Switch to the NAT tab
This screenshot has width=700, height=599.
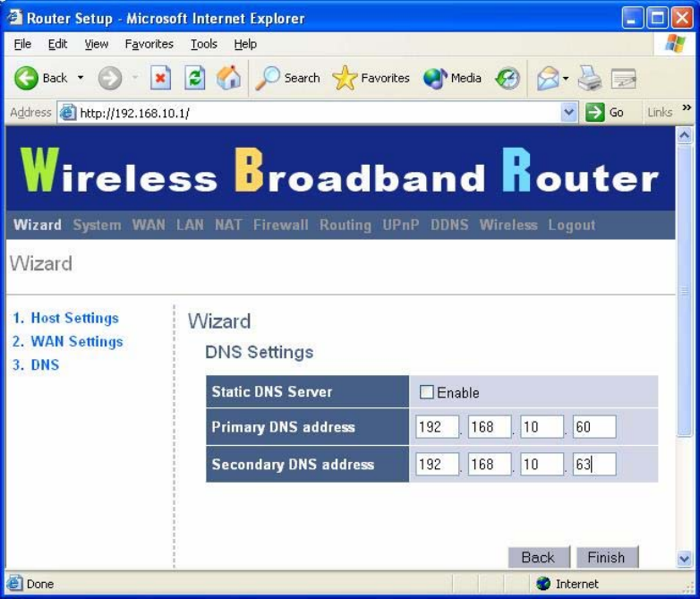[x=228, y=225]
